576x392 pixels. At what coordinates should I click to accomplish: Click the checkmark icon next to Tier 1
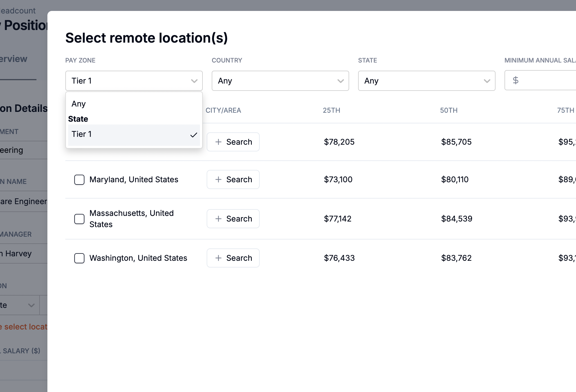point(193,135)
